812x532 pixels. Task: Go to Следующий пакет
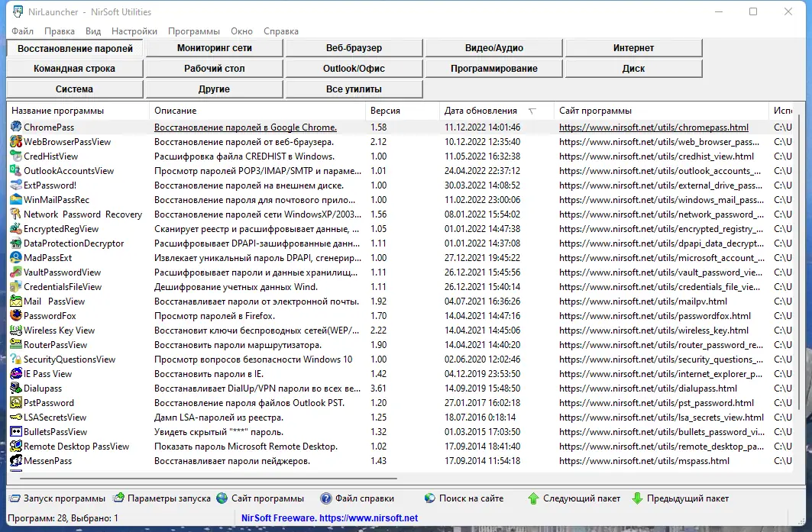point(574,498)
